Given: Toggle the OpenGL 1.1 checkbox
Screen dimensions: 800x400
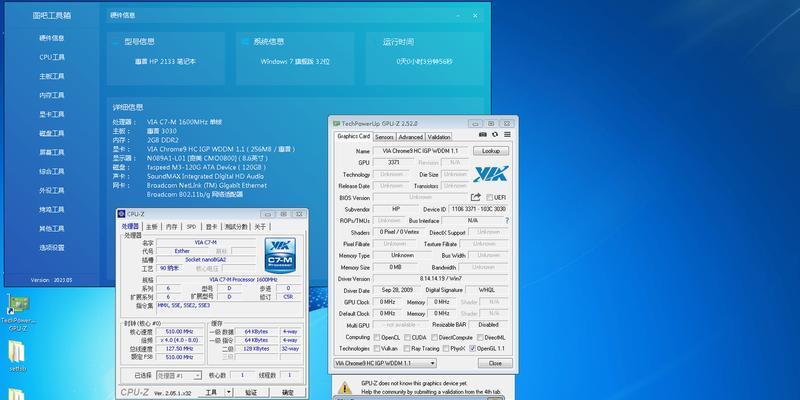Looking at the screenshot, I should coord(472,348).
